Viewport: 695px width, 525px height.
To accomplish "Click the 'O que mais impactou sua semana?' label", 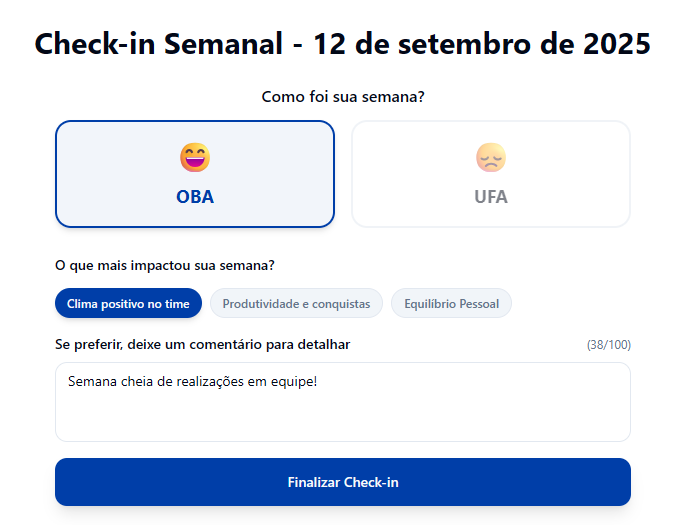I will [165, 266].
